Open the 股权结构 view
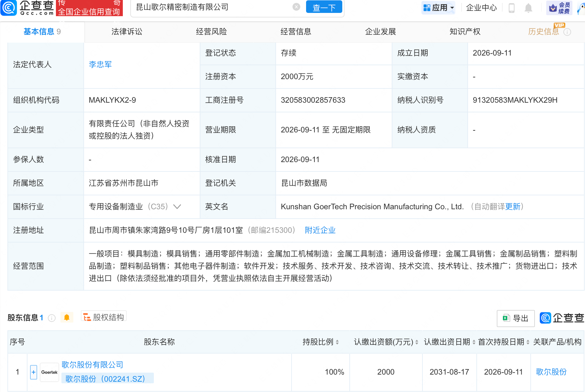 tap(103, 317)
